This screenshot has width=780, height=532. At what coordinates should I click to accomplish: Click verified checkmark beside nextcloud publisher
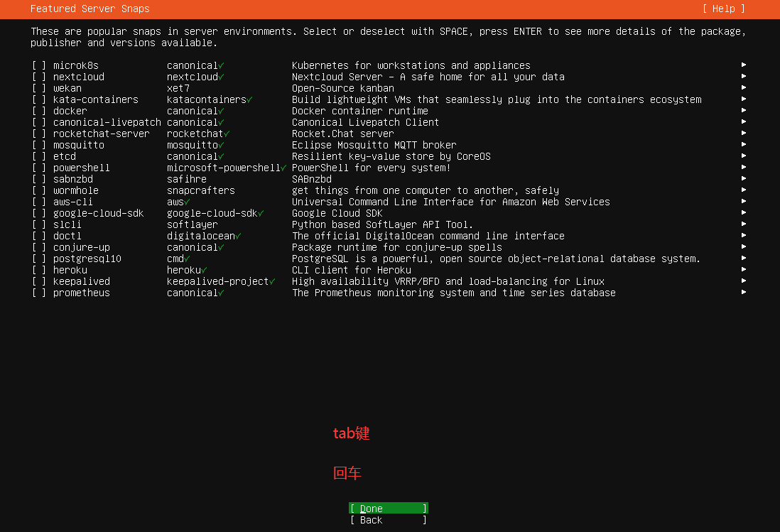[x=222, y=77]
